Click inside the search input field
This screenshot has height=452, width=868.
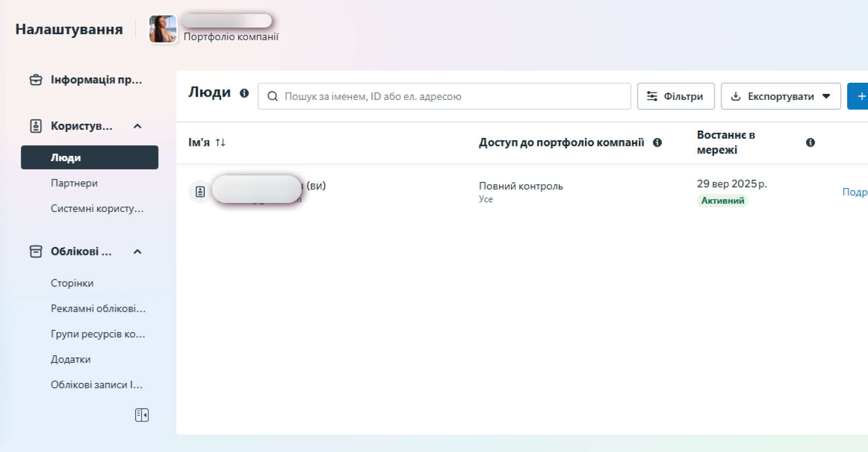[443, 96]
